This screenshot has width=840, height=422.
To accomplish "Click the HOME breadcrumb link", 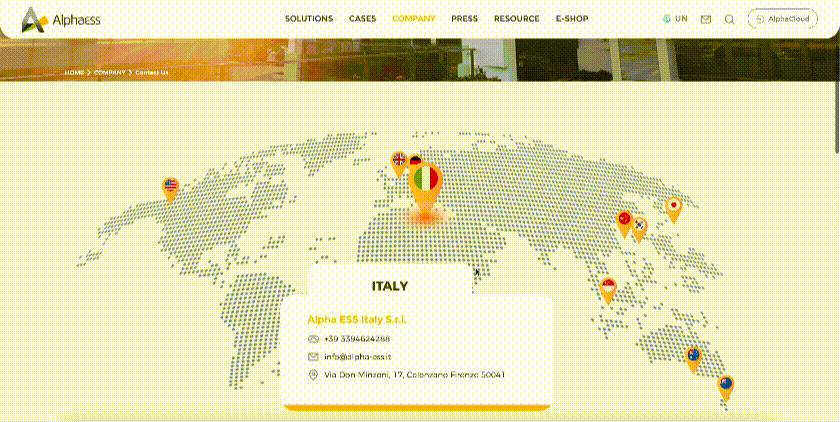I will coord(74,73).
